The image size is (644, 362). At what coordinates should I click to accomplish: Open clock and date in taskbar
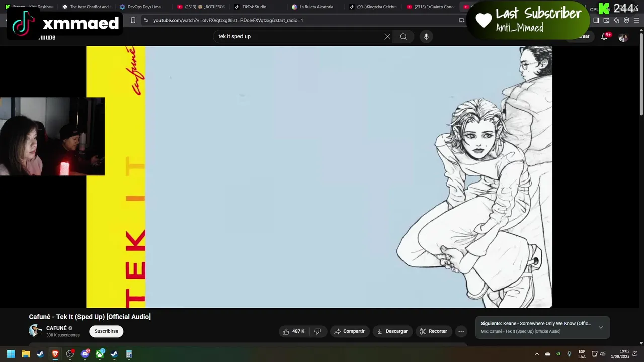pyautogui.click(x=620, y=354)
